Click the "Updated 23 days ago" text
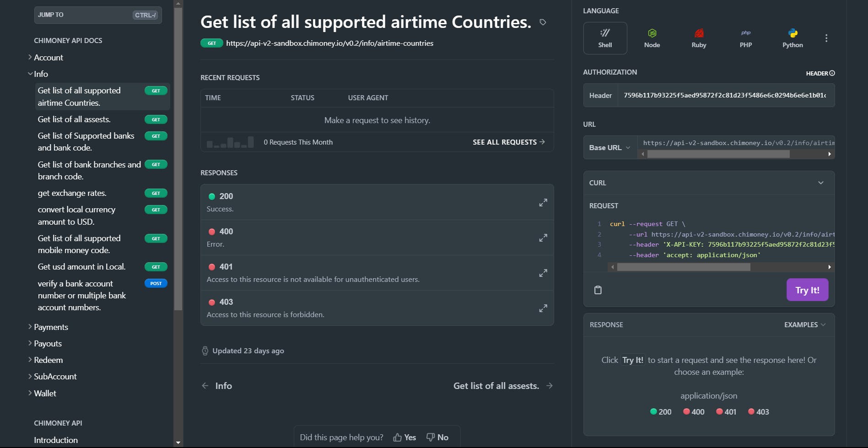868x448 pixels. point(248,351)
